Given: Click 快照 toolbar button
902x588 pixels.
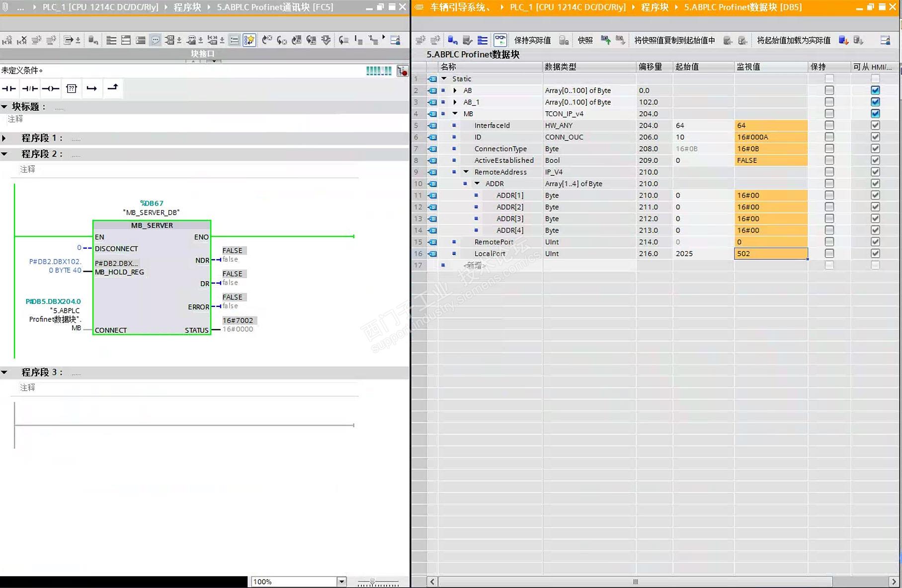Looking at the screenshot, I should [x=585, y=40].
